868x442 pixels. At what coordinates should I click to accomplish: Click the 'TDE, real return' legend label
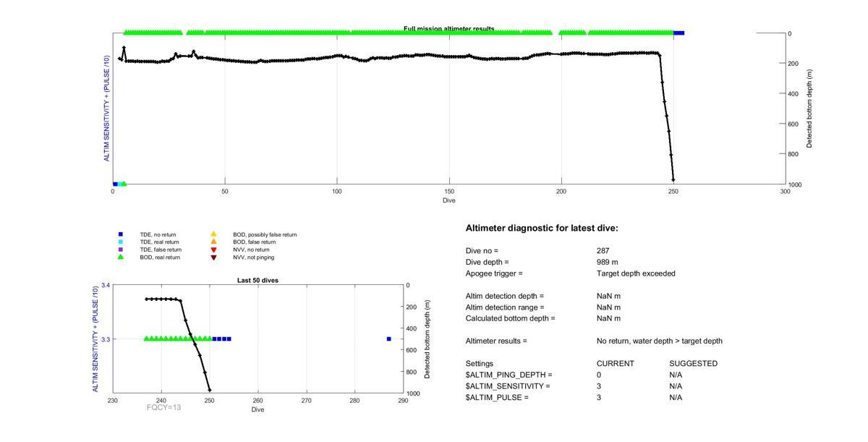pyautogui.click(x=160, y=242)
